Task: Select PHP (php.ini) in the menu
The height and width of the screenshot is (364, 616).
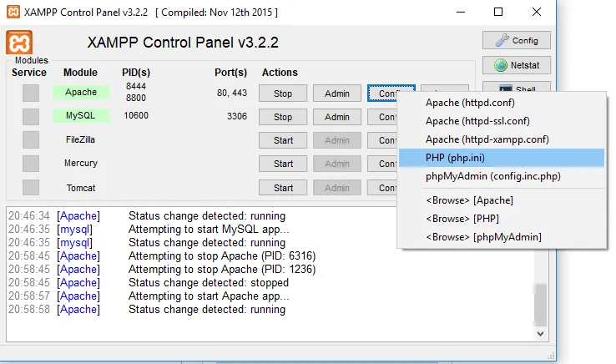Action: click(502, 158)
